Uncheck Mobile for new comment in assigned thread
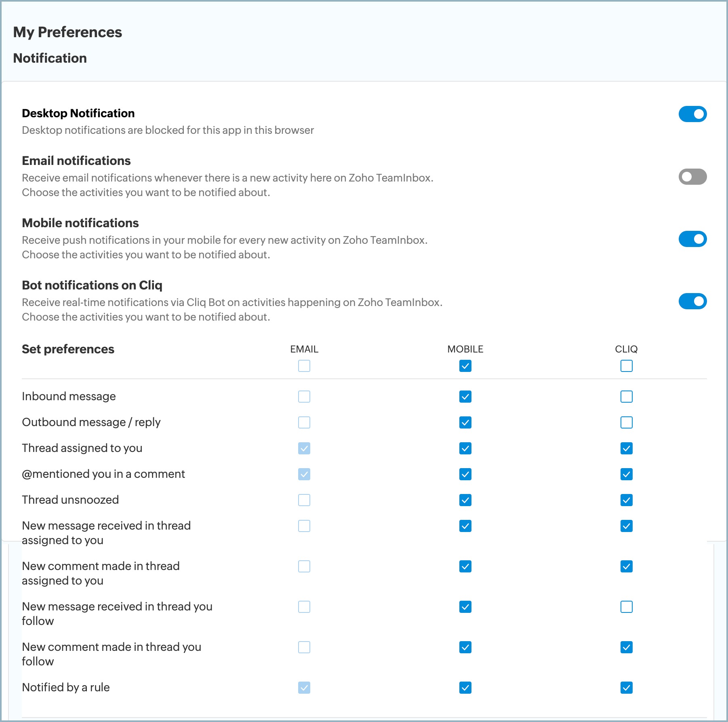Viewport: 728px width, 722px height. tap(465, 566)
